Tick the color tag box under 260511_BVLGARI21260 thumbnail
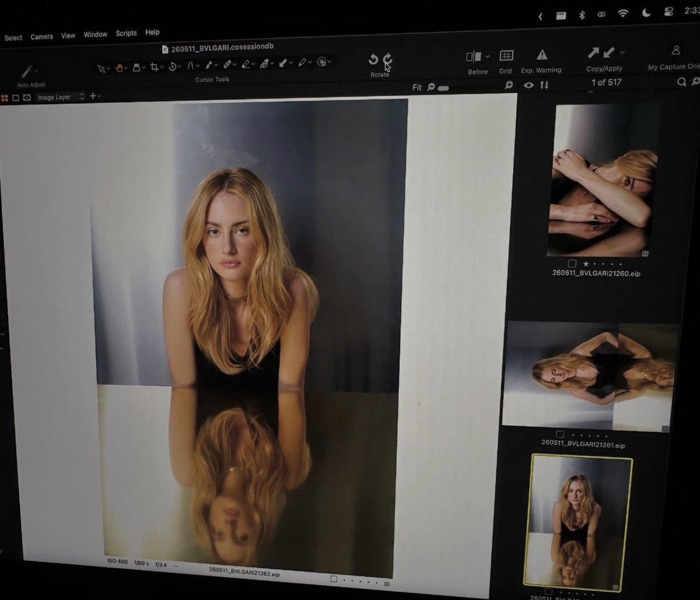Image resolution: width=700 pixels, height=600 pixels. pos(572,264)
